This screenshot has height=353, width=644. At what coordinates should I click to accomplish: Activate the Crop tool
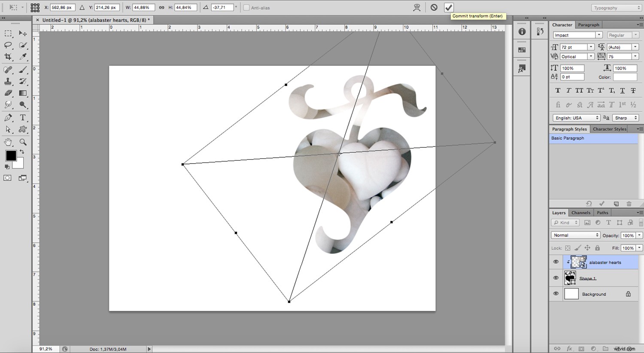click(x=8, y=56)
